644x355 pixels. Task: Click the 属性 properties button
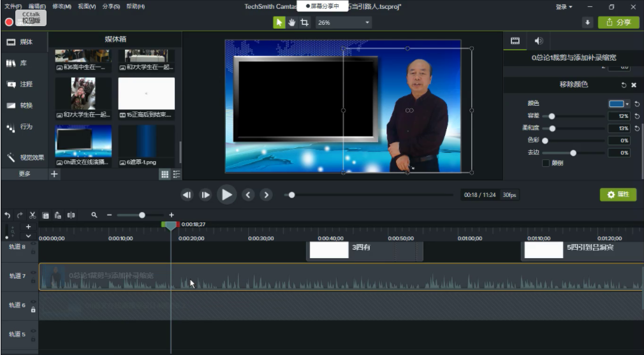pos(618,194)
